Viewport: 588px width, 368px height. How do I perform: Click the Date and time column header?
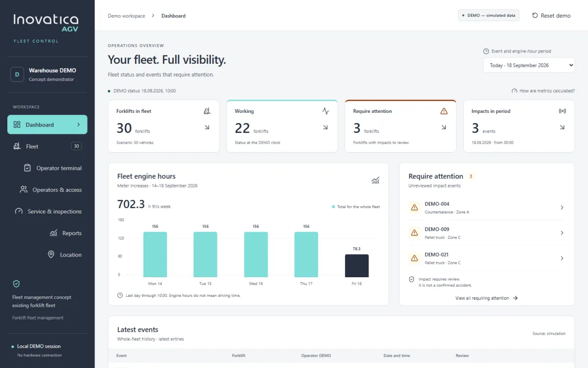click(x=397, y=356)
